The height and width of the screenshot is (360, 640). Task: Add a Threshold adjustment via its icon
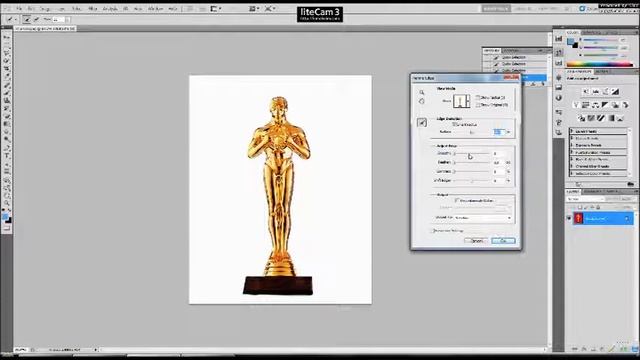601,118
